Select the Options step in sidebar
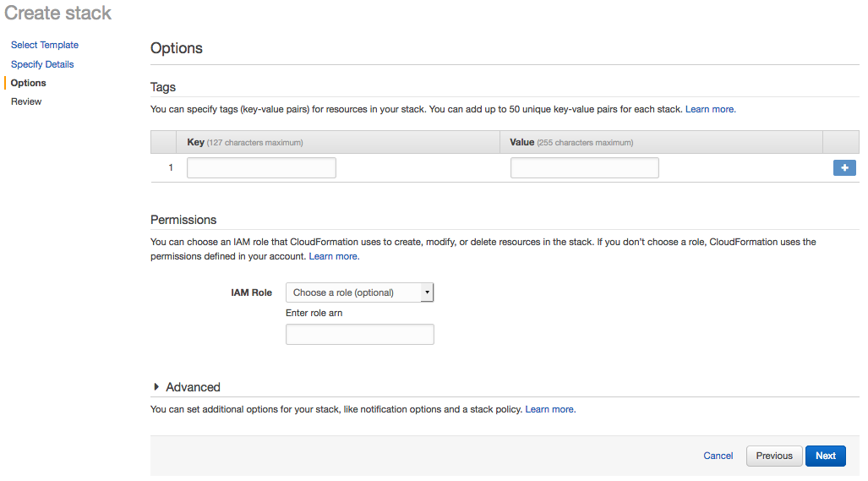 29,83
